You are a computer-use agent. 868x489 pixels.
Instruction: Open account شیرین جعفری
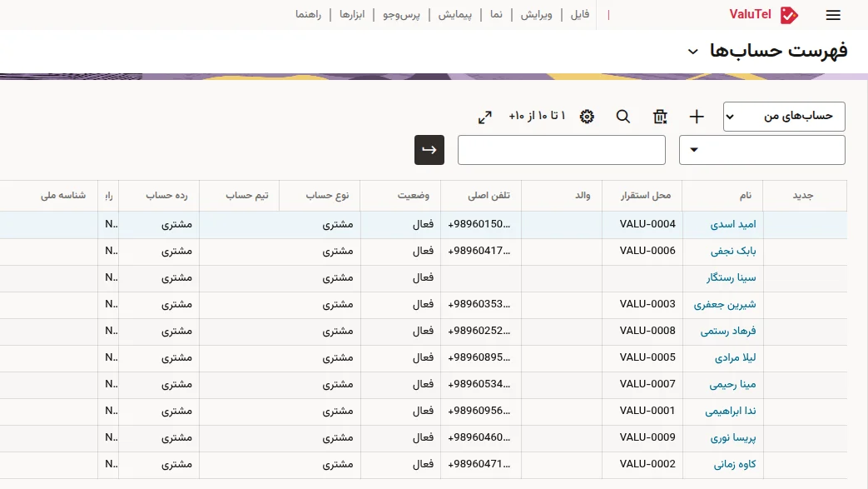(725, 304)
